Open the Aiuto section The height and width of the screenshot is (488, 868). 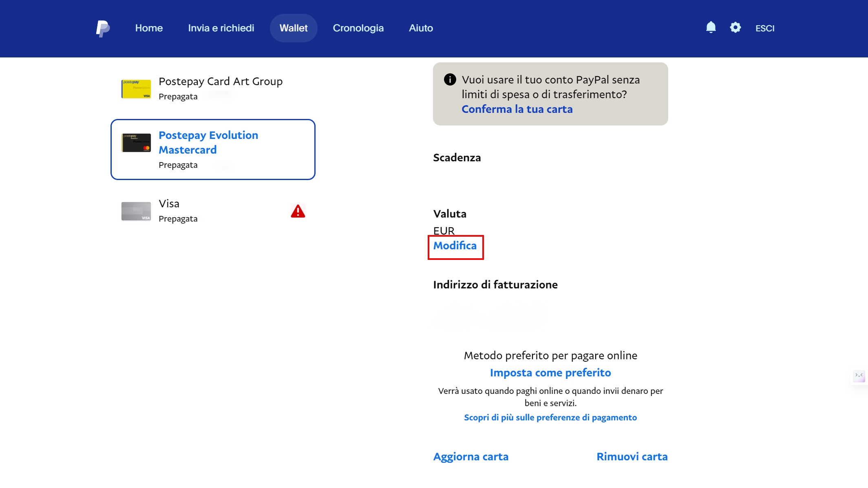(x=421, y=28)
